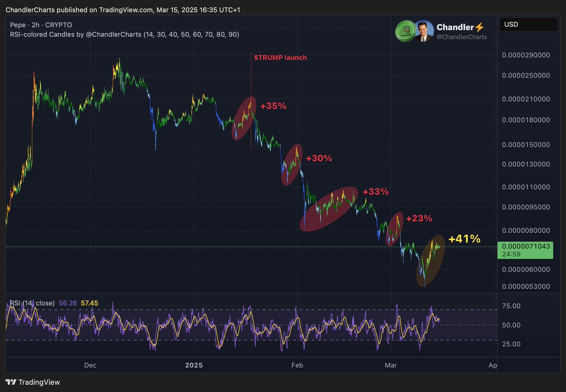566x392 pixels.
Task: Click the $TRUMP launch annotation label
Action: [280, 58]
